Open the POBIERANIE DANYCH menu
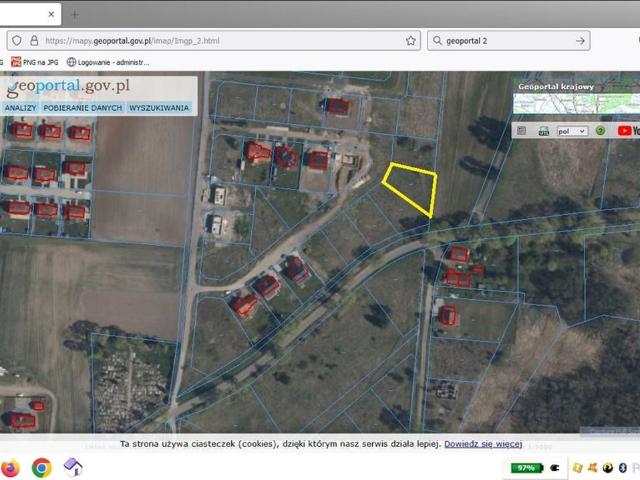This screenshot has width=640, height=480. 83,107
